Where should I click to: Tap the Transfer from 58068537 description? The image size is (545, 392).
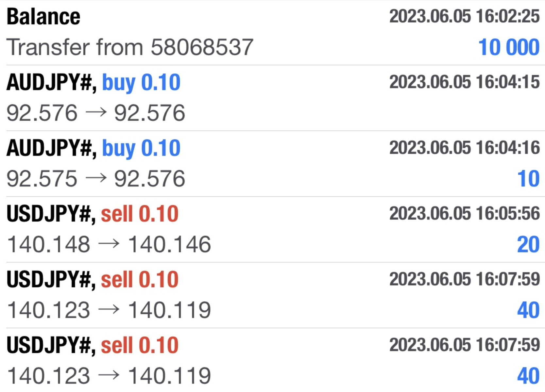point(130,47)
